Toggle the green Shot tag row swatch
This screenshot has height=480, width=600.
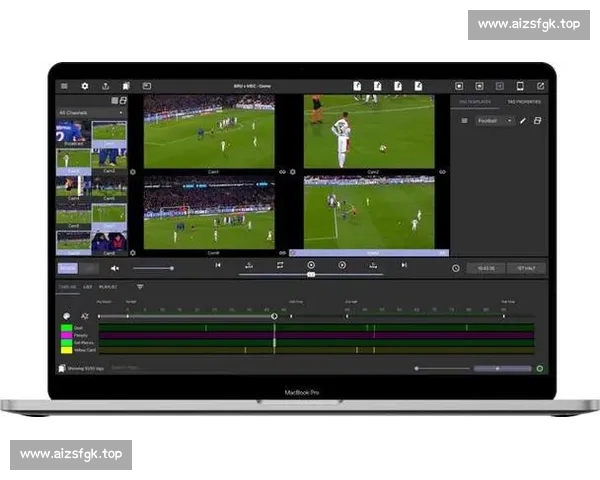coord(66,327)
